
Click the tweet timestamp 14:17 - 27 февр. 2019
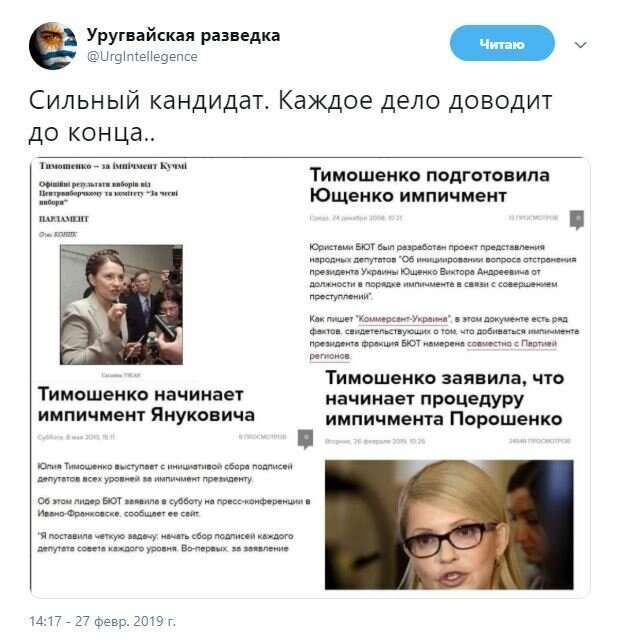pos(102,621)
